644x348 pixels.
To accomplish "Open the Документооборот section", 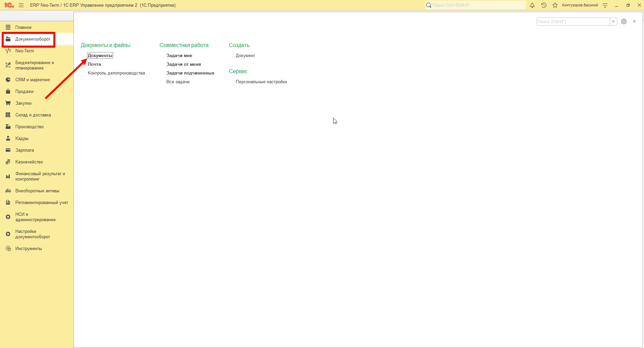I will pyautogui.click(x=33, y=39).
